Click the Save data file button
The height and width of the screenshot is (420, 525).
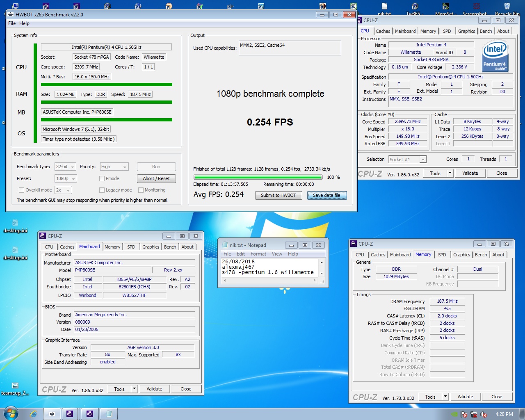(x=327, y=195)
